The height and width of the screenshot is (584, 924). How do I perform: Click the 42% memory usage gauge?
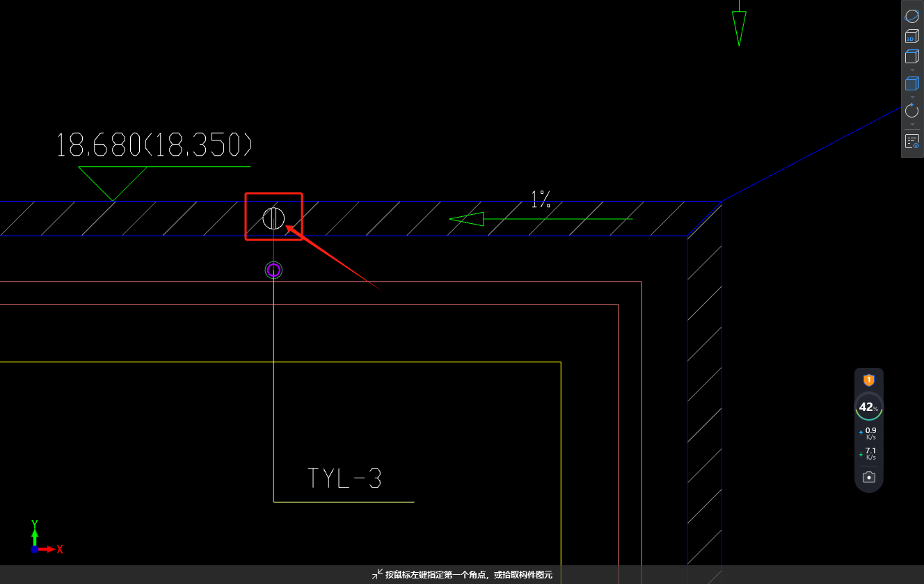tap(868, 407)
